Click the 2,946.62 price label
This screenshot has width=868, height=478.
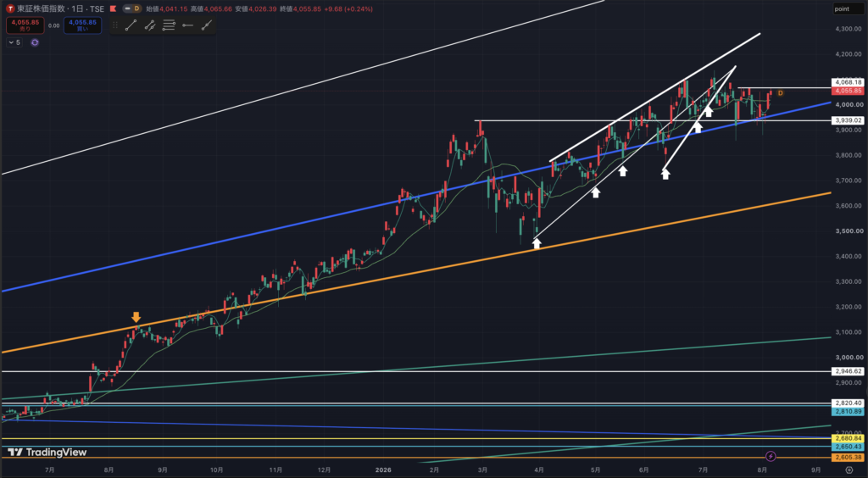click(848, 371)
